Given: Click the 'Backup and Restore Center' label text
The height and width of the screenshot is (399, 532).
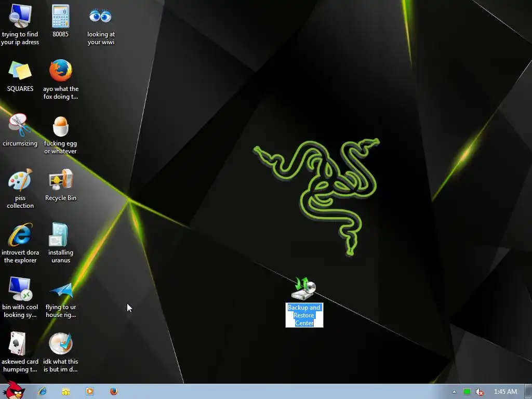Looking at the screenshot, I should pyautogui.click(x=304, y=315).
